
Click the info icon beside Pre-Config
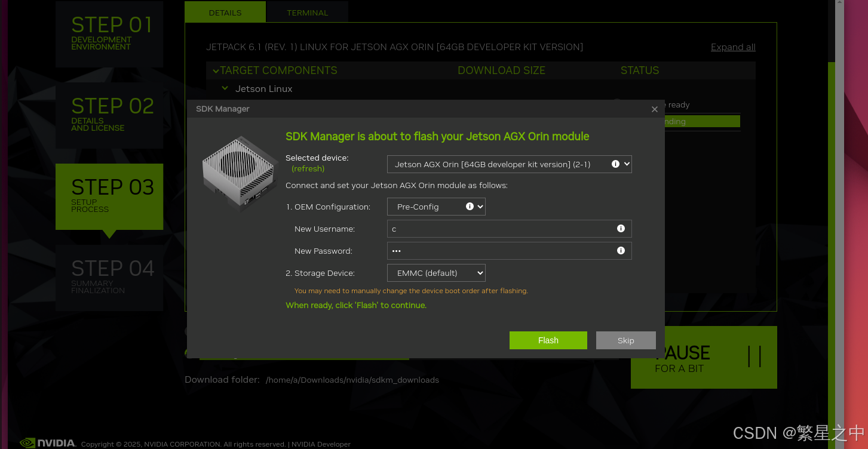470,206
